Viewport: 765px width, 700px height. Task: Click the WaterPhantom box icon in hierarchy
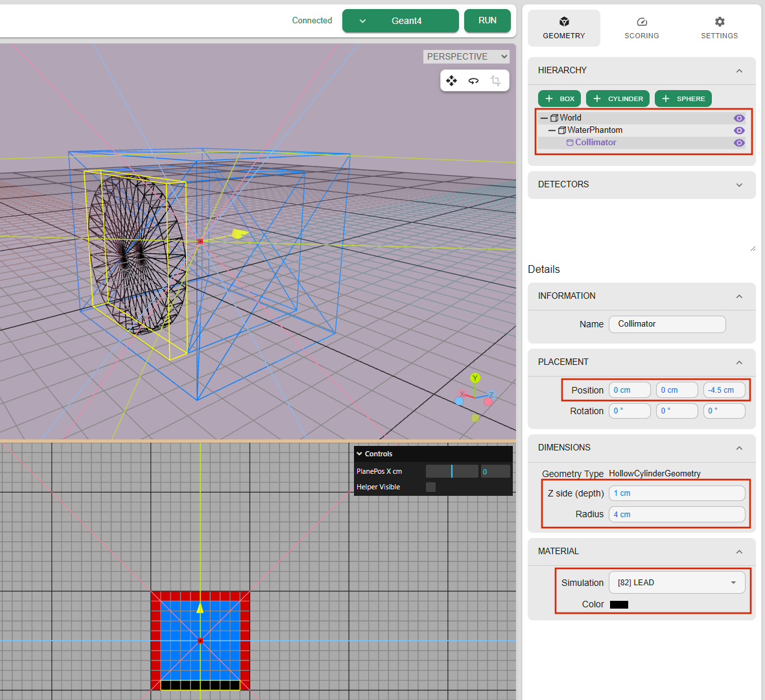[562, 130]
